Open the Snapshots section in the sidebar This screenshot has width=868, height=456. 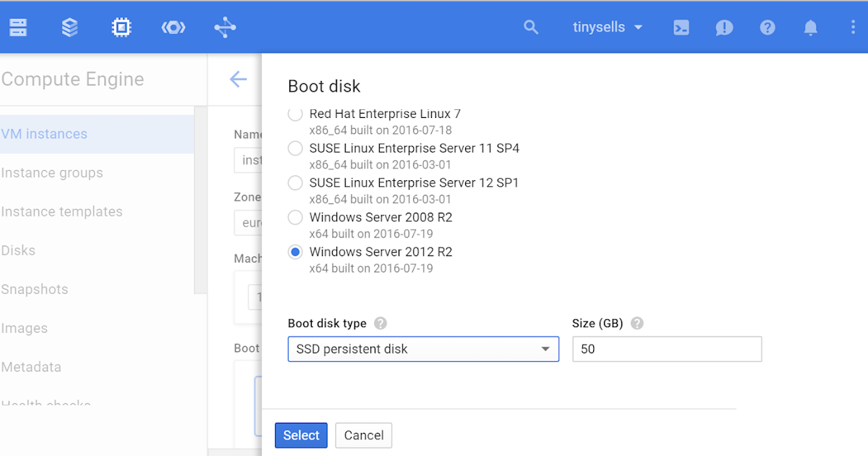click(35, 289)
